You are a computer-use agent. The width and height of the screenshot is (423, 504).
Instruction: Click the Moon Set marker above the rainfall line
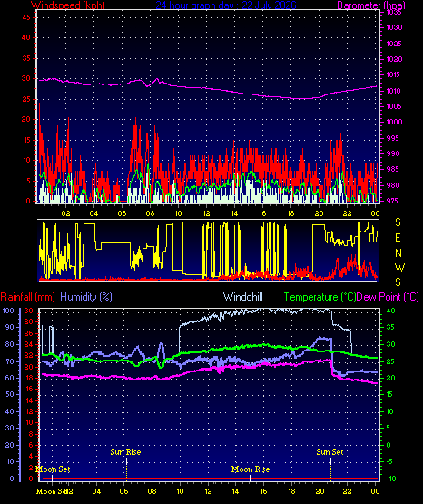coord(53,469)
